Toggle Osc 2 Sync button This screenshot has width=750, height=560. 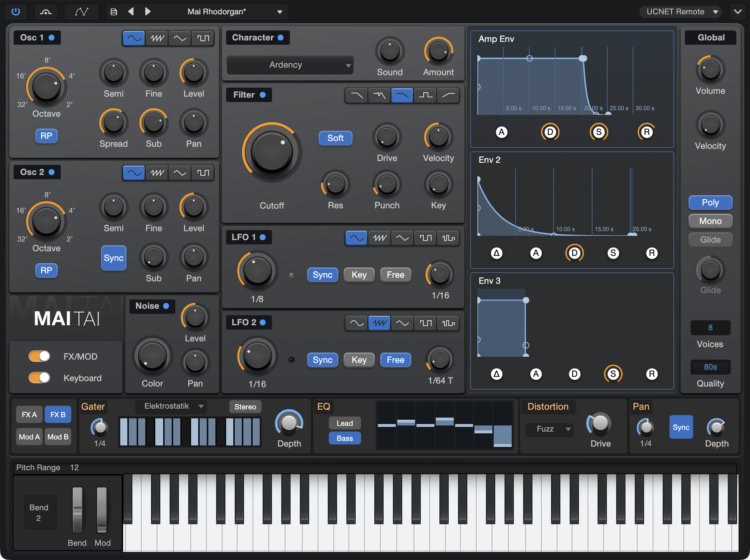coord(113,258)
